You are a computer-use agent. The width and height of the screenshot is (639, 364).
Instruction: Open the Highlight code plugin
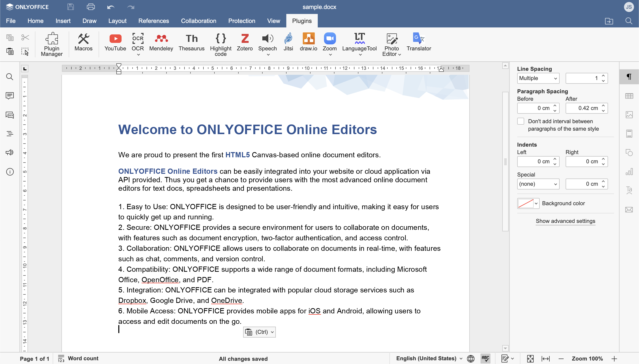click(220, 44)
